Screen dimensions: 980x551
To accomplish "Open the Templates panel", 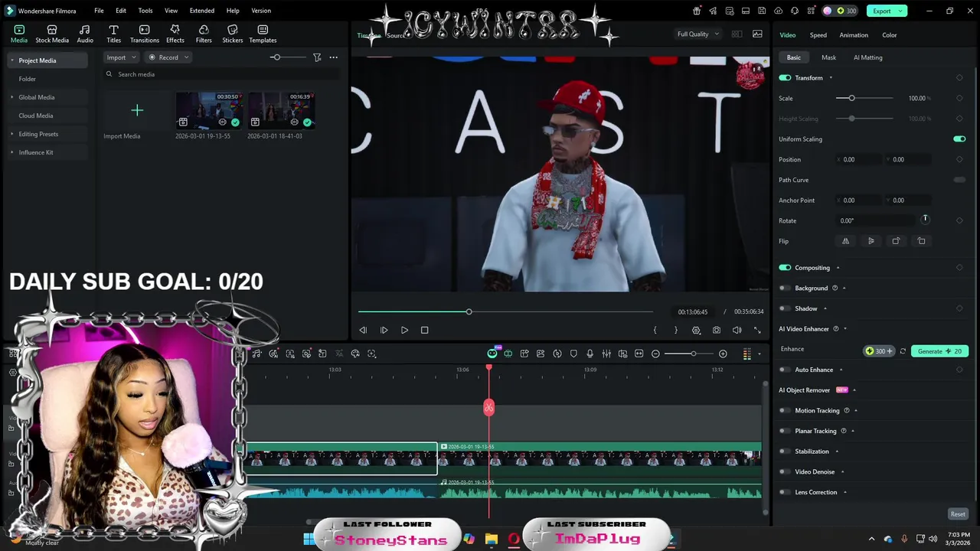I will pyautogui.click(x=263, y=34).
